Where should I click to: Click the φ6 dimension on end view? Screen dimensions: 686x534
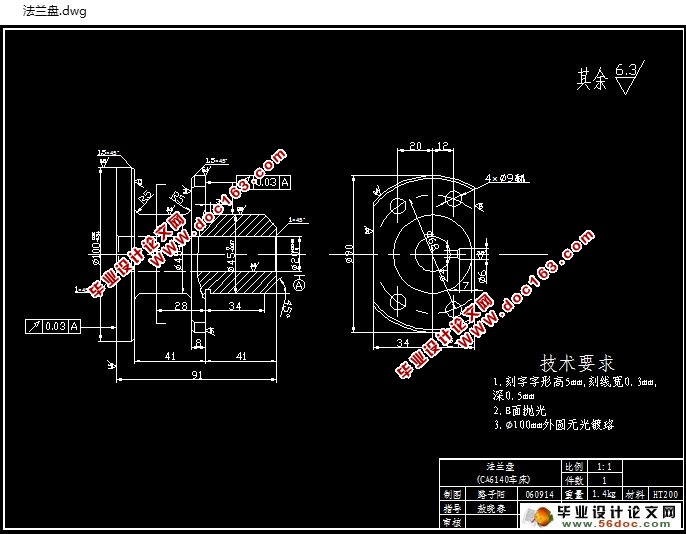[x=482, y=276]
